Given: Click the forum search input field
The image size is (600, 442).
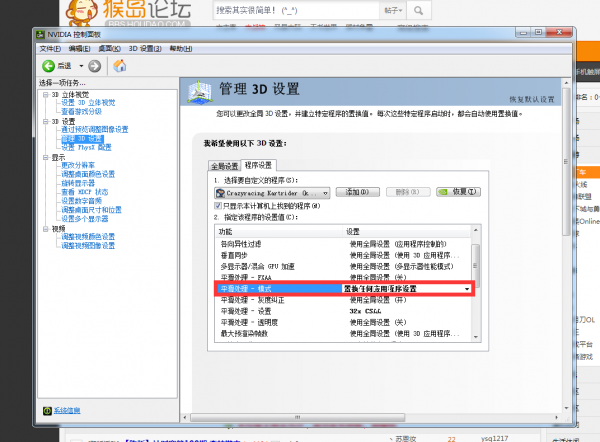Looking at the screenshot, I should tap(296, 11).
